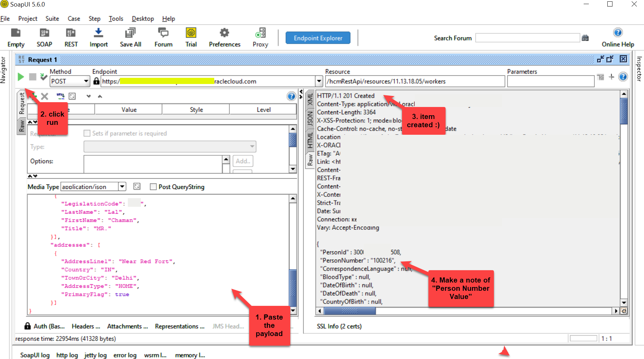
Task: Open the Project menu
Action: (x=28, y=19)
